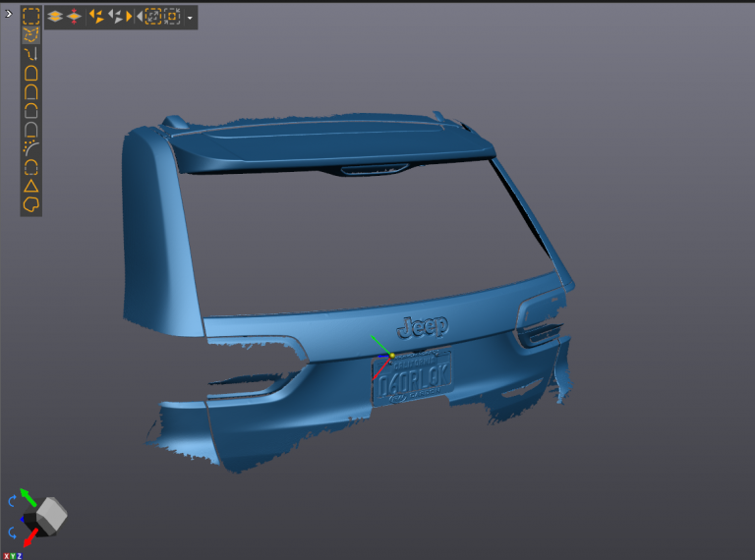Click the layers icon with red arrows
The image size is (755, 560).
[74, 17]
